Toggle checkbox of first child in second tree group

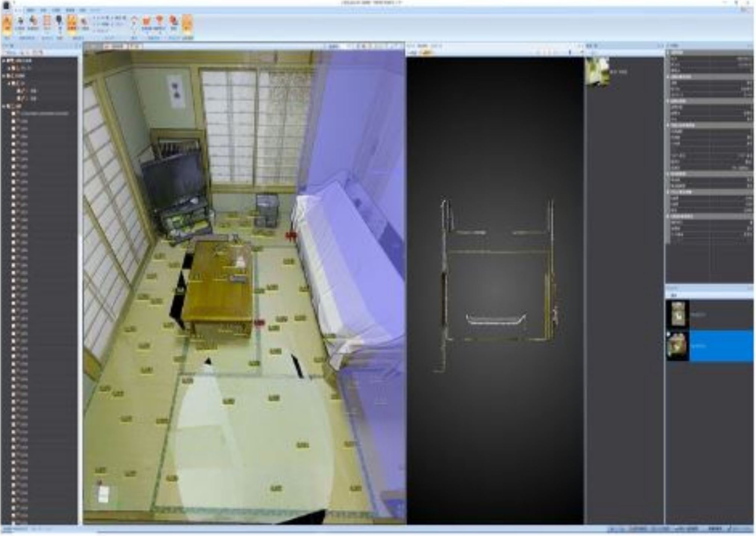[x=19, y=91]
